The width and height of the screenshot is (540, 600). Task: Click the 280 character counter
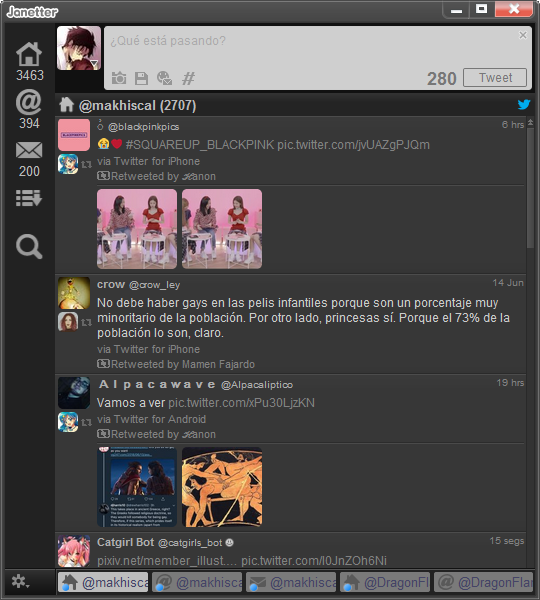click(x=442, y=78)
